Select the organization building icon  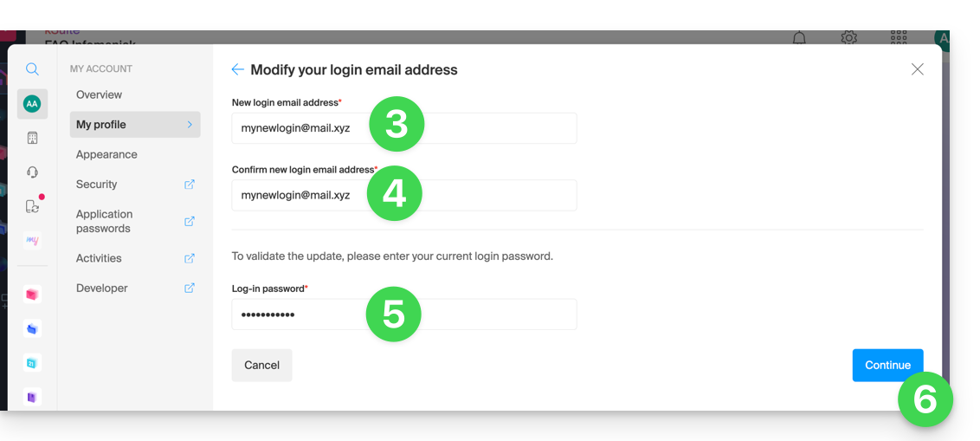point(33,139)
